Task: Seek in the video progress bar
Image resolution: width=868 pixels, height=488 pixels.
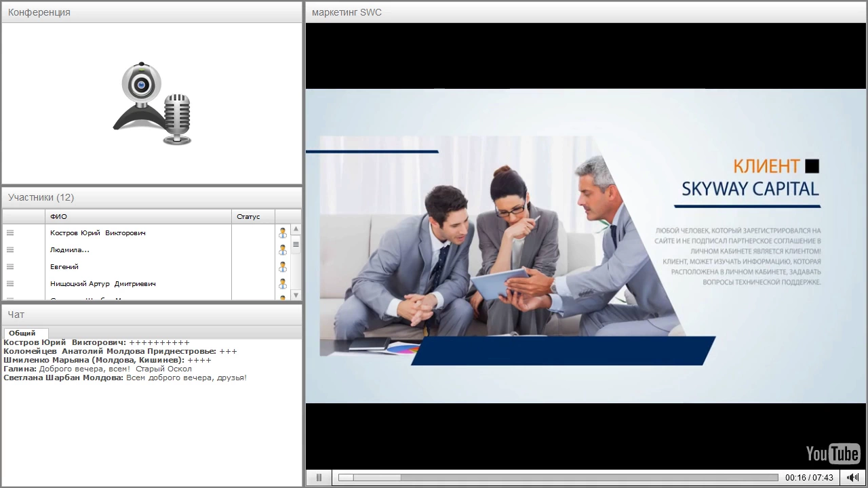Action: (x=558, y=478)
